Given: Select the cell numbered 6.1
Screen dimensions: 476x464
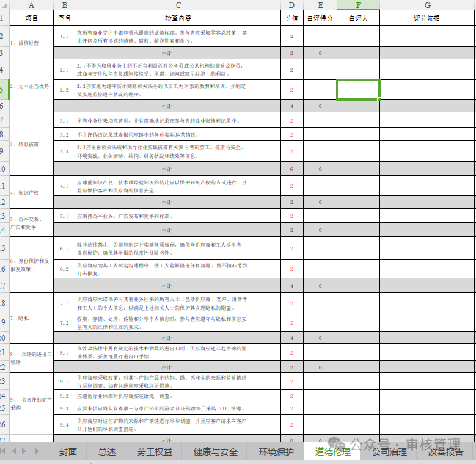Looking at the screenshot, I should click(65, 248).
